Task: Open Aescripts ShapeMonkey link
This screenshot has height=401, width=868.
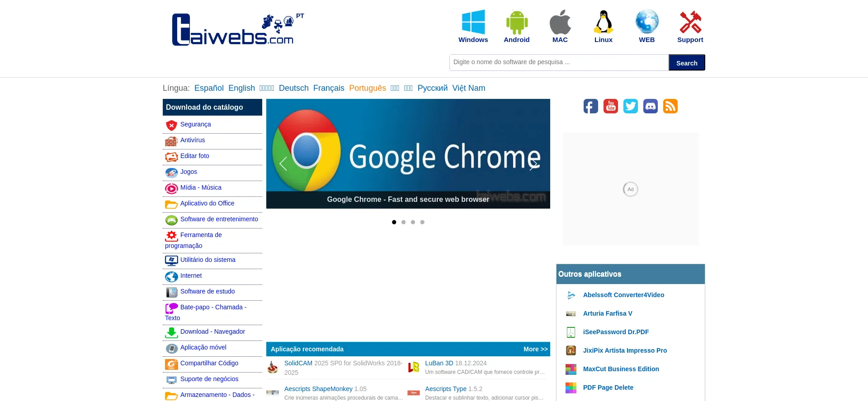Action: tap(318, 389)
